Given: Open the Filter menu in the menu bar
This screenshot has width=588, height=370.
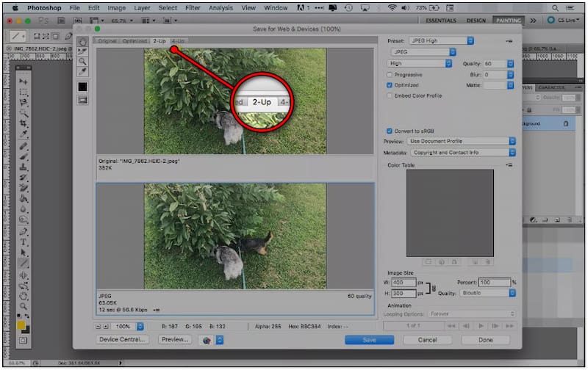Looking at the screenshot, I should [x=193, y=7].
